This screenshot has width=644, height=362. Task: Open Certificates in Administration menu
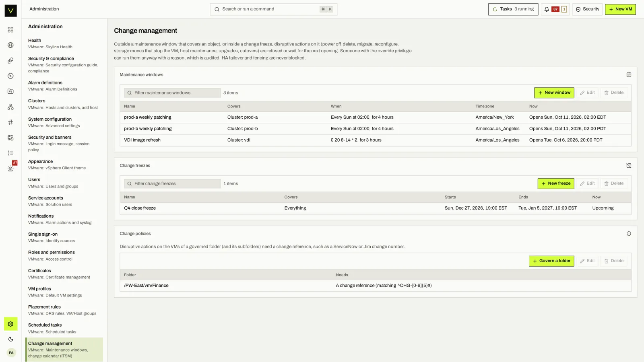64,274
